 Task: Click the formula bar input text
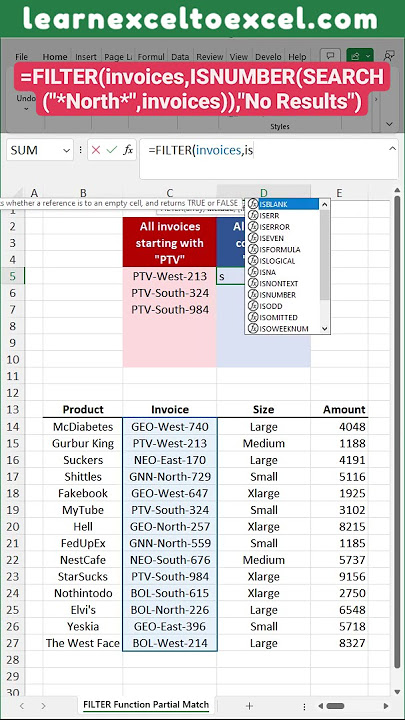tap(201, 150)
